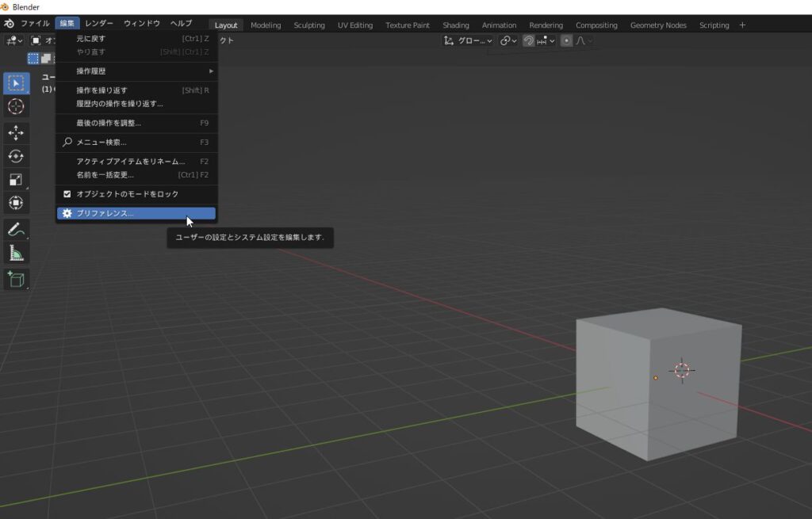Viewport: 812px width, 519px height.
Task: Select the Rotate tool
Action: point(16,156)
